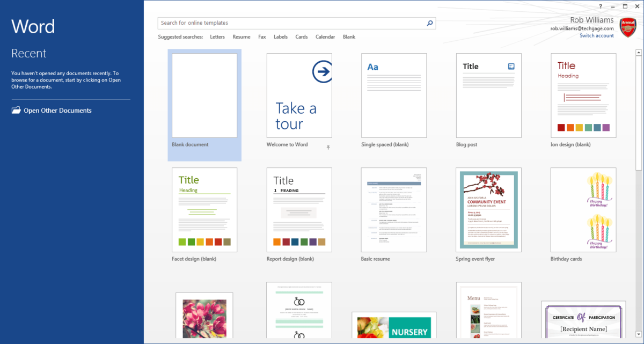Screen dimensions: 644x344
Task: Select the Calendar suggested search
Action: coord(325,37)
